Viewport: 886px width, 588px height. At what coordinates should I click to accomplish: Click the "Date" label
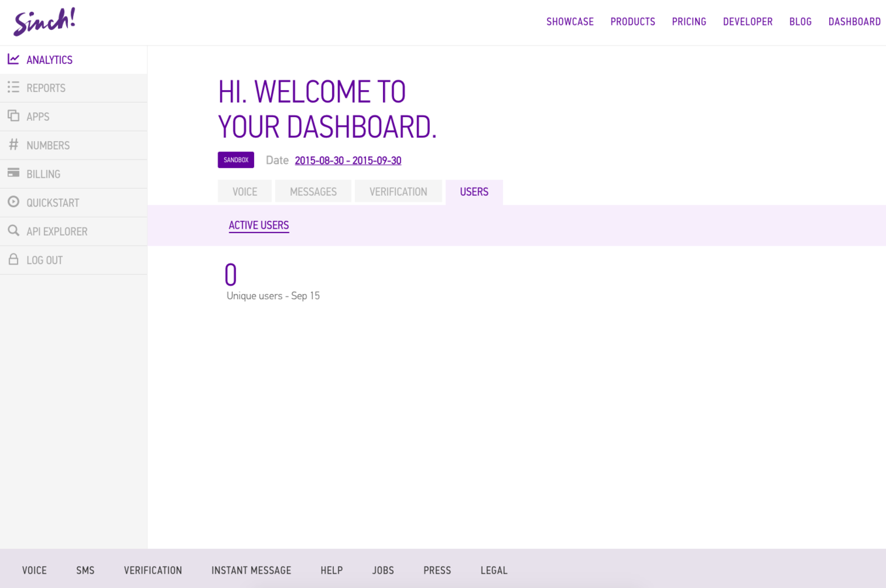coord(277,160)
